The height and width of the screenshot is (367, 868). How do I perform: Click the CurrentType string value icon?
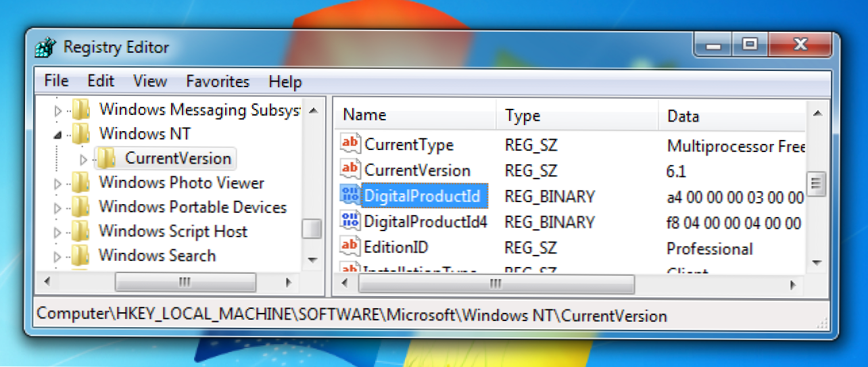[350, 144]
